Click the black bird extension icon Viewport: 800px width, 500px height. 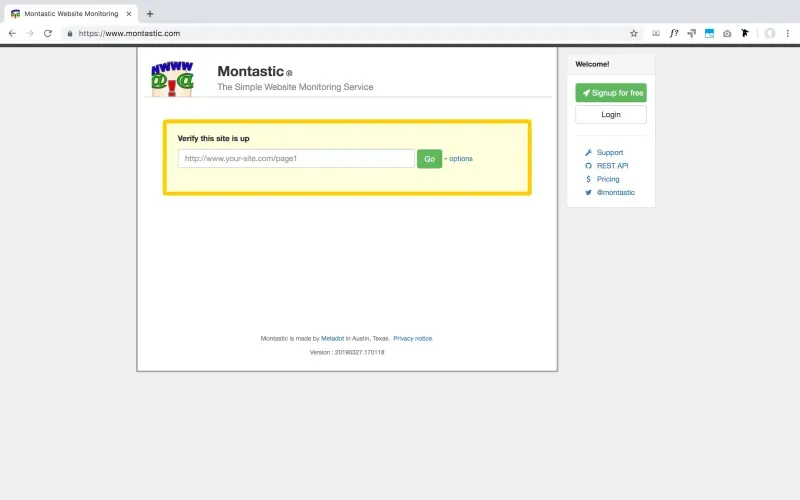[x=745, y=33]
